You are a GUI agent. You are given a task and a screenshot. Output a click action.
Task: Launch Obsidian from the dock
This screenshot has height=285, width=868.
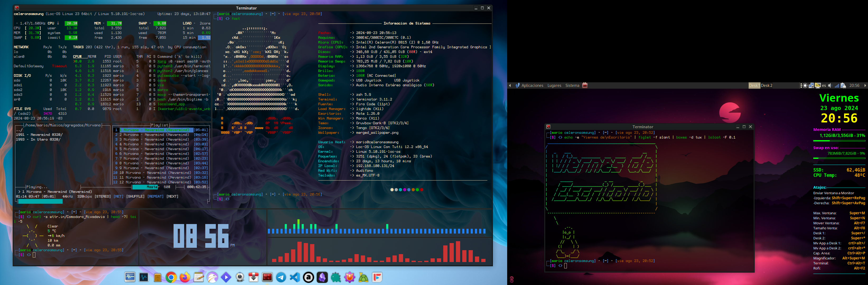[322, 277]
